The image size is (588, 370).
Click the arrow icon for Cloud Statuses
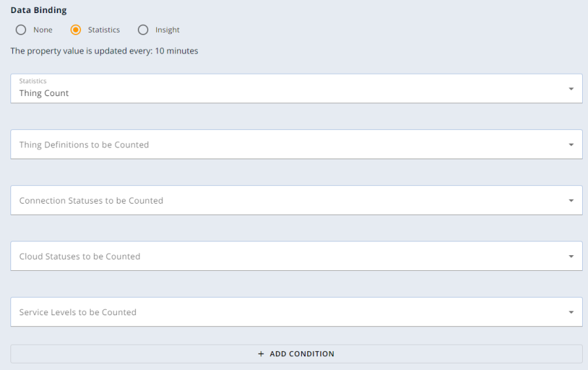tap(571, 256)
